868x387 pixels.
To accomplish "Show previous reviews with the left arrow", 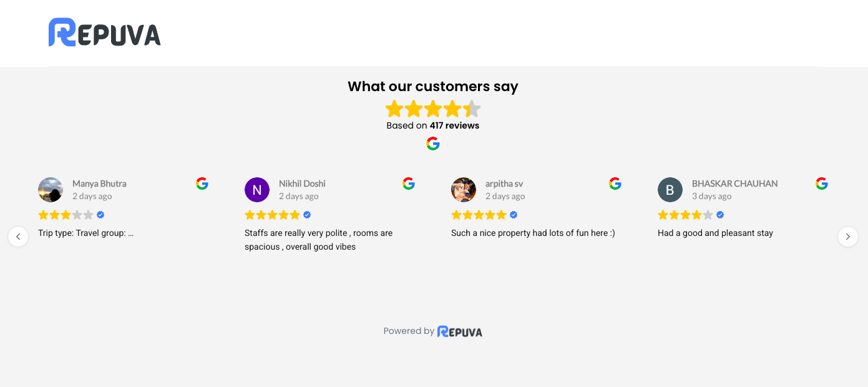I will coord(18,237).
